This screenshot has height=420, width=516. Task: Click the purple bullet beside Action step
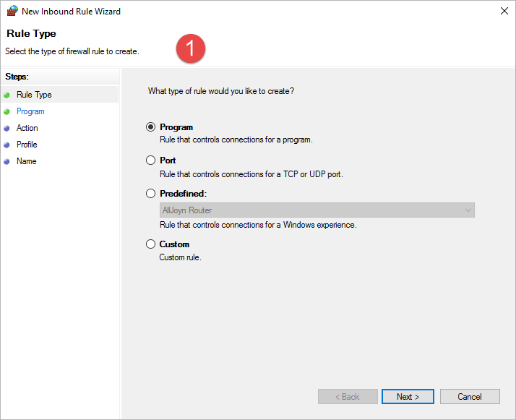pos(7,129)
